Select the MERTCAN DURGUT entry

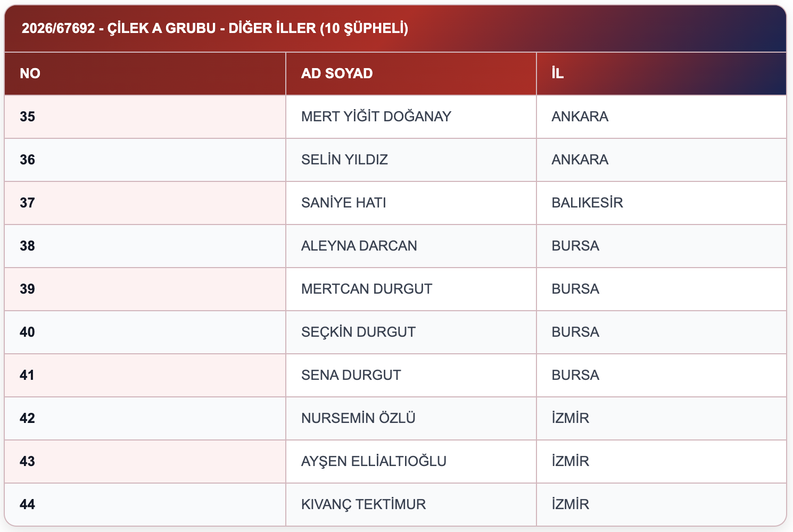tap(367, 289)
